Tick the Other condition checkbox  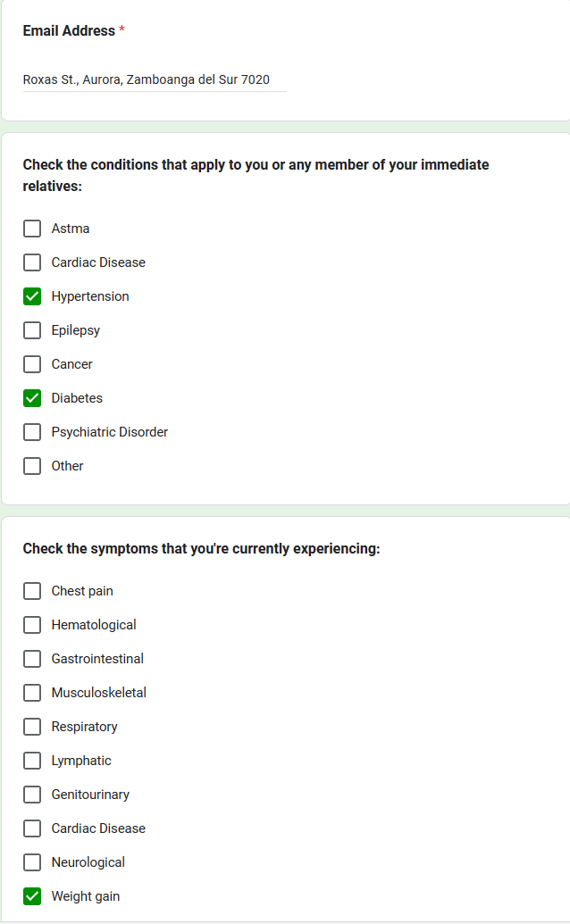click(x=32, y=466)
